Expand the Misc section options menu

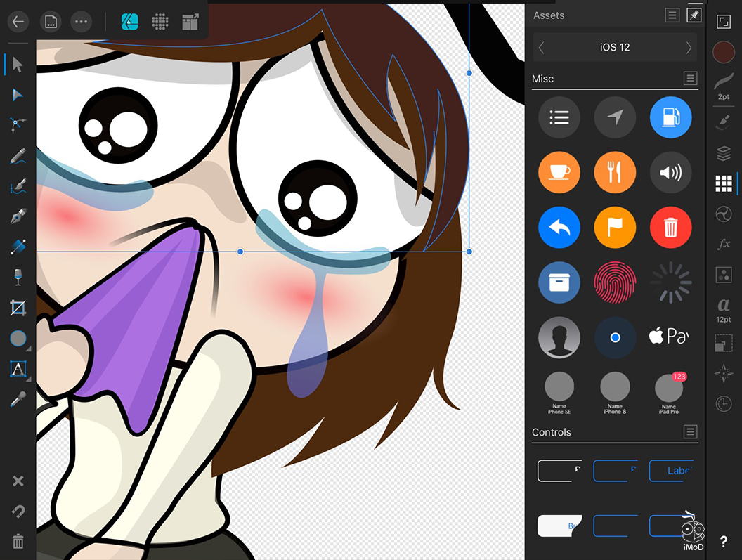coord(690,79)
